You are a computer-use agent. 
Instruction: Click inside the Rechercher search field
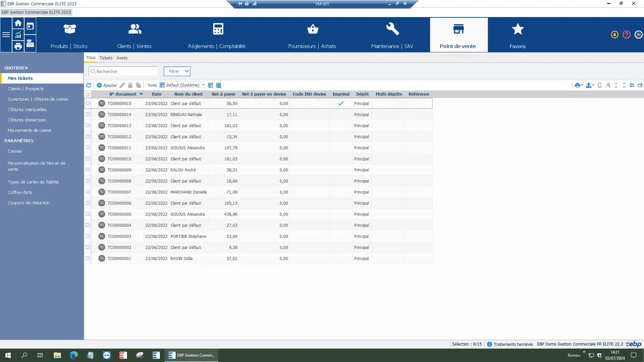[123, 71]
